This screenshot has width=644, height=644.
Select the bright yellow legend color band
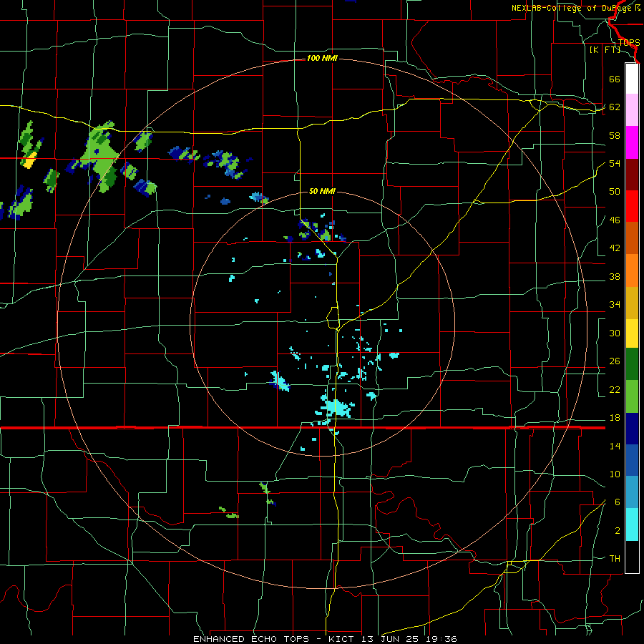tap(632, 333)
